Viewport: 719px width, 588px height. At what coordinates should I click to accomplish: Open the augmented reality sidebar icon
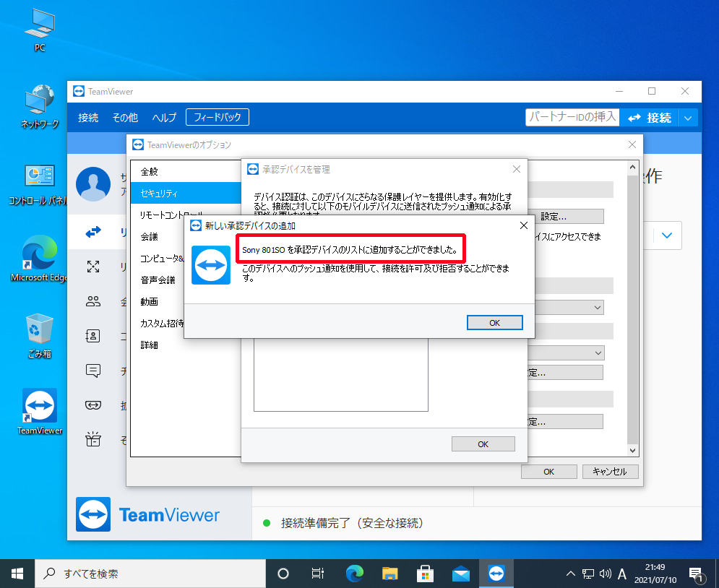pos(93,405)
